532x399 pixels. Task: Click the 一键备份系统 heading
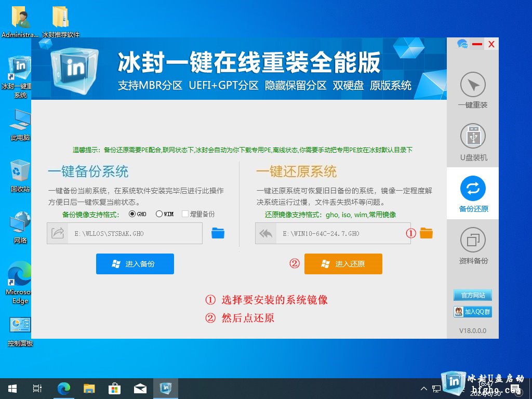tap(88, 171)
